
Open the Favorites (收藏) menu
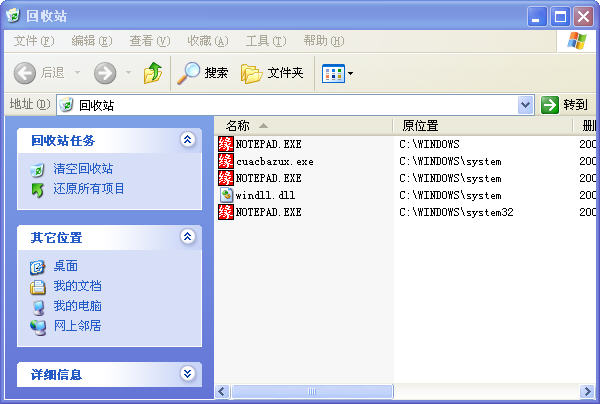[x=208, y=41]
